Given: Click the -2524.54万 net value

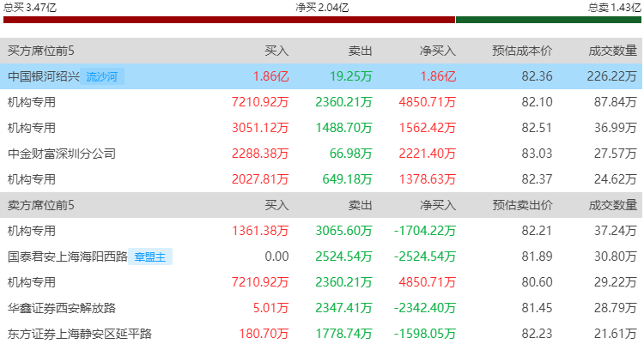Looking at the screenshot, I should [x=425, y=256].
